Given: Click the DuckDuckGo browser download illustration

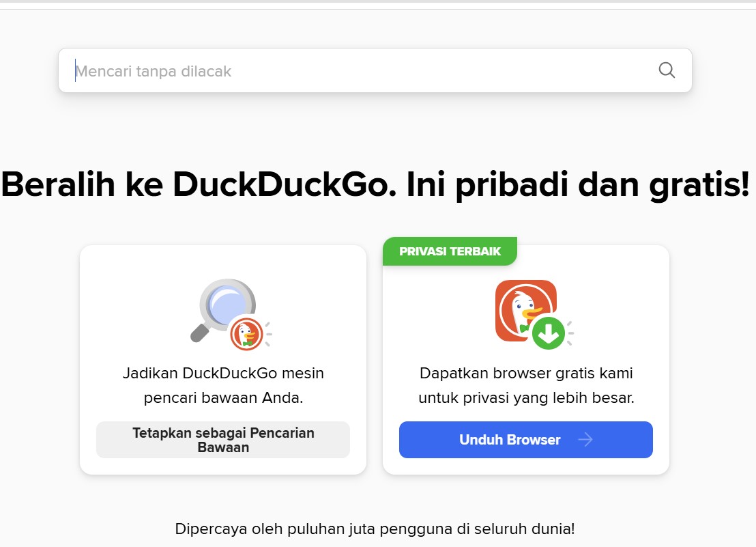Looking at the screenshot, I should pos(534,315).
